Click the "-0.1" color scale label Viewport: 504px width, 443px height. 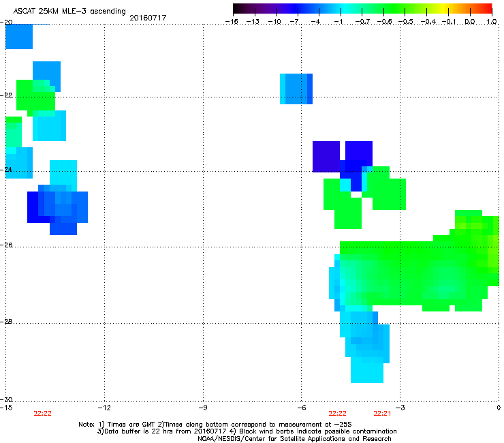[450, 22]
